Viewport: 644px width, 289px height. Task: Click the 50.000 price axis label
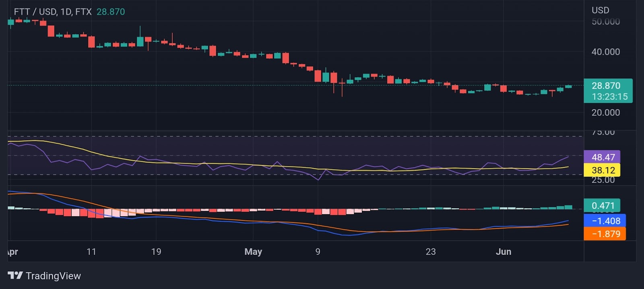click(x=605, y=21)
